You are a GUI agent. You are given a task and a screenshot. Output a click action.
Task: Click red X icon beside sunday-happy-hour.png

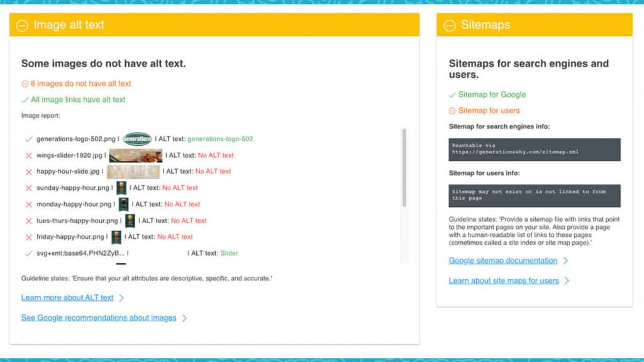tap(28, 188)
